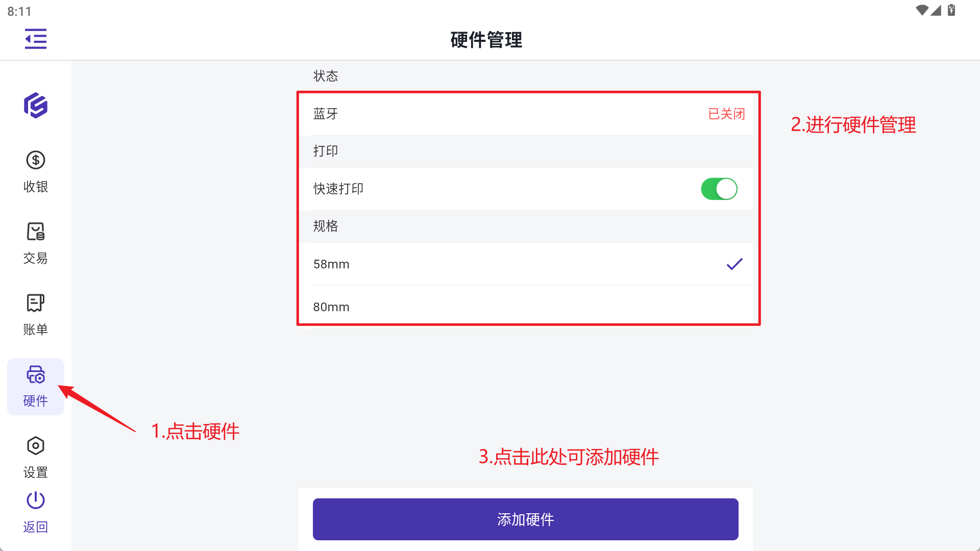Open the 收银 cashier icon
Image resolution: width=980 pixels, height=551 pixels.
pyautogui.click(x=36, y=160)
